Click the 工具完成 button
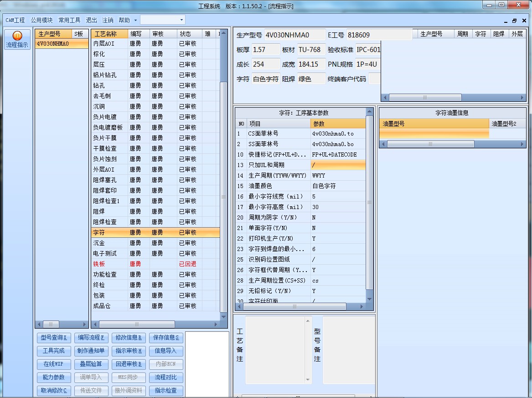Image resolution: width=532 pixels, height=398 pixels. point(54,351)
